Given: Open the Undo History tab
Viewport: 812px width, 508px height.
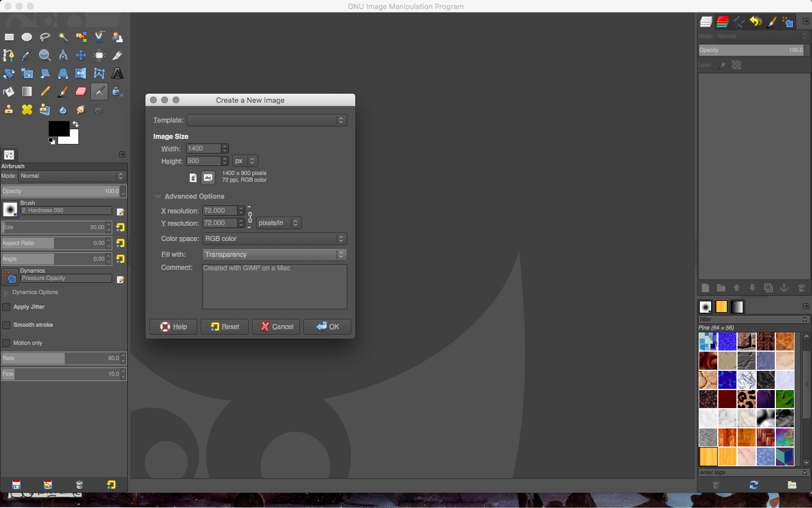Looking at the screenshot, I should click(x=756, y=22).
